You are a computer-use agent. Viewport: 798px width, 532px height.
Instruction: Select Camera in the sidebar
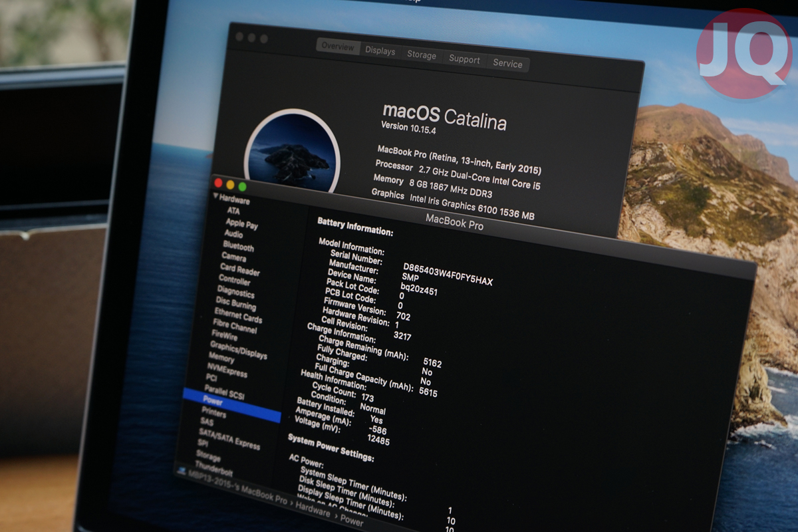pyautogui.click(x=234, y=257)
